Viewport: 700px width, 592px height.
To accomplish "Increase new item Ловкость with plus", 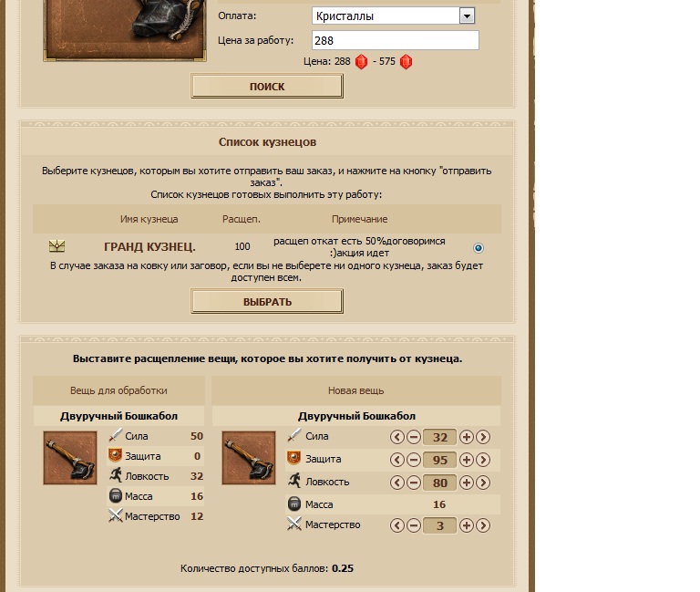I will (x=466, y=483).
